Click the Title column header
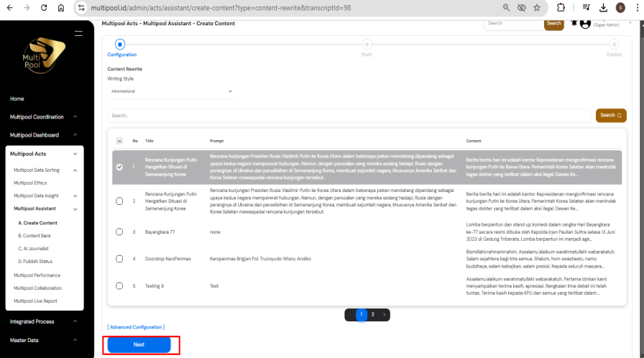The image size is (644, 358). pyautogui.click(x=149, y=141)
